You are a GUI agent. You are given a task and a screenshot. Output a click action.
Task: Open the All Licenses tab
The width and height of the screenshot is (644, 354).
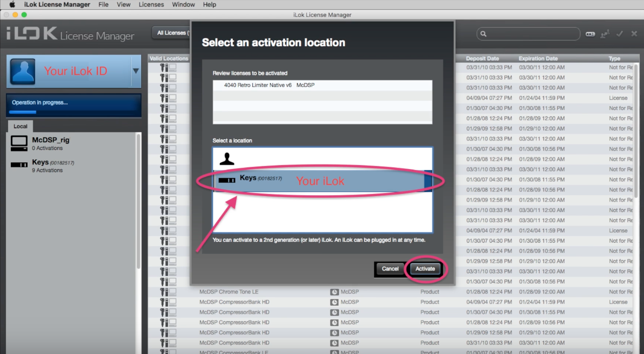point(171,33)
